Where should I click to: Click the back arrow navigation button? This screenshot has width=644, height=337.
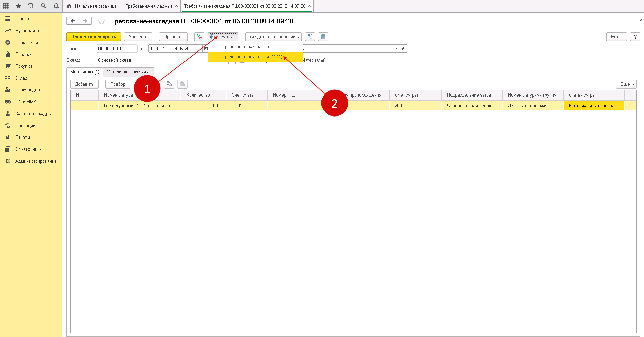tap(73, 21)
